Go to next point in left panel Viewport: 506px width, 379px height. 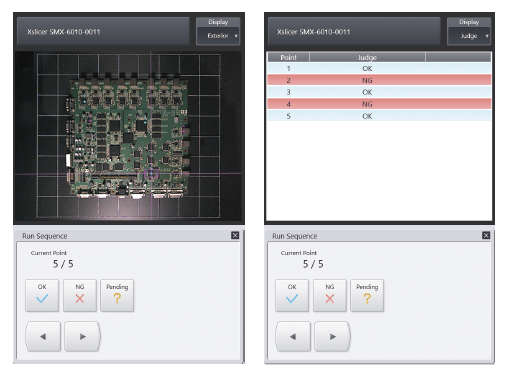[82, 336]
